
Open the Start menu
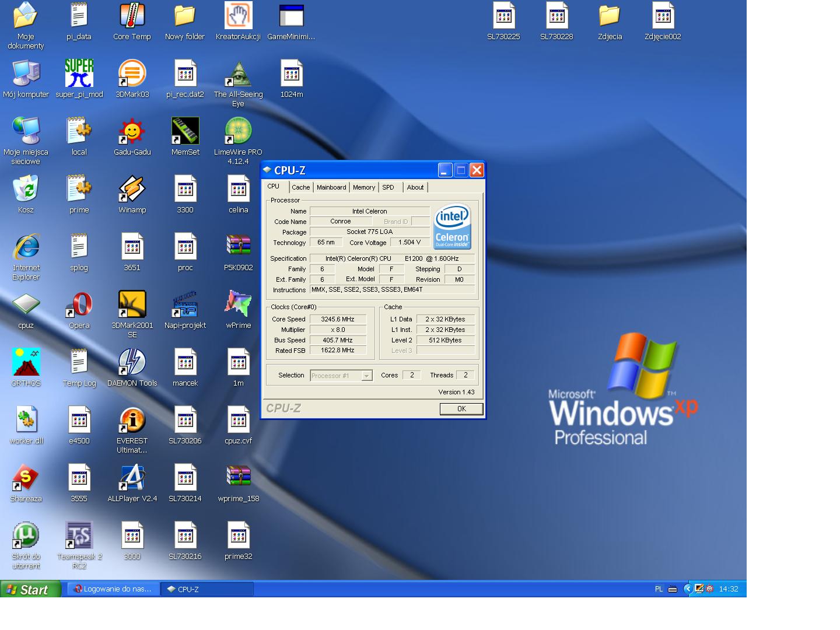30,589
